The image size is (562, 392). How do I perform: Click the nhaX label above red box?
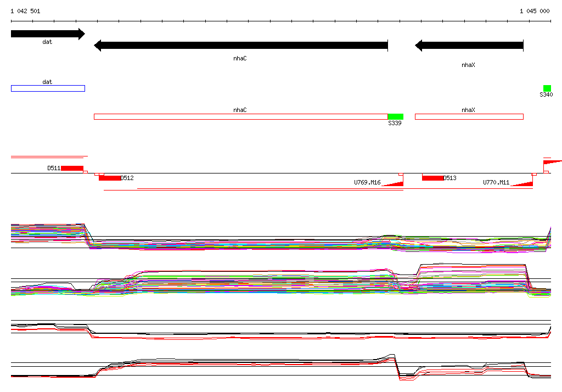(x=468, y=110)
